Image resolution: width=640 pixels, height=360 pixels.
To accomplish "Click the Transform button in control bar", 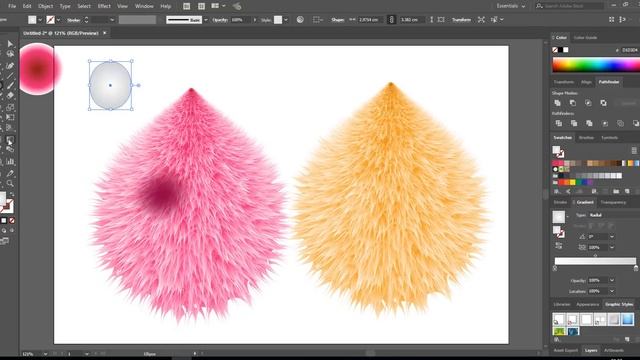I will 461,20.
